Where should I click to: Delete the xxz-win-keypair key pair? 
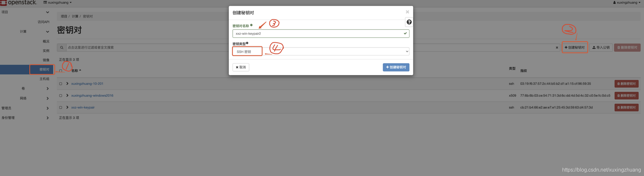coord(626,107)
